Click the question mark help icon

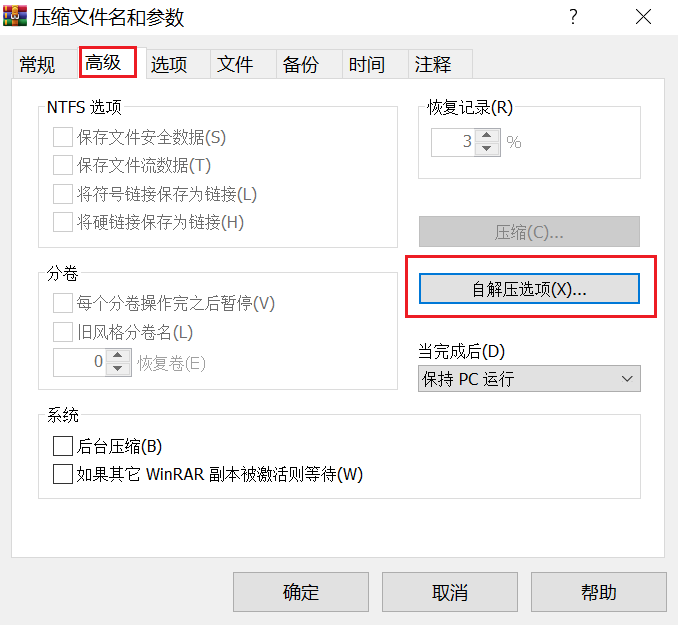click(x=573, y=17)
